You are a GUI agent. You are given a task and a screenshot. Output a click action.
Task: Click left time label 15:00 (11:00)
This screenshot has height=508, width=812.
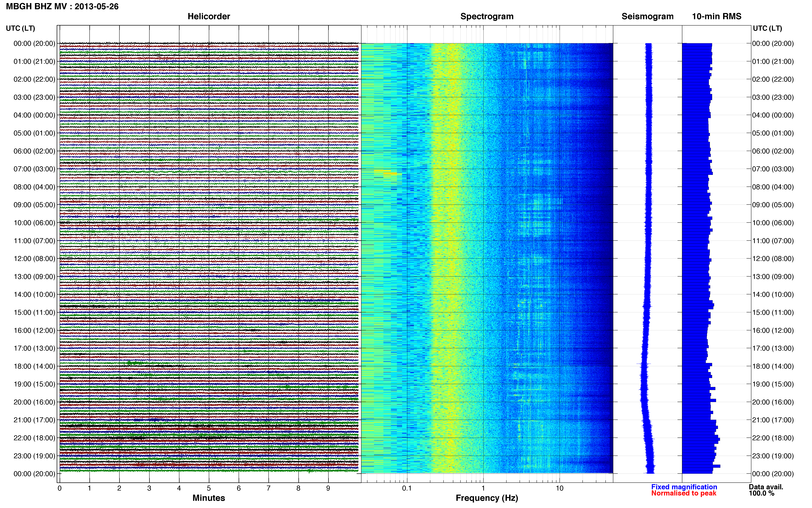34,312
